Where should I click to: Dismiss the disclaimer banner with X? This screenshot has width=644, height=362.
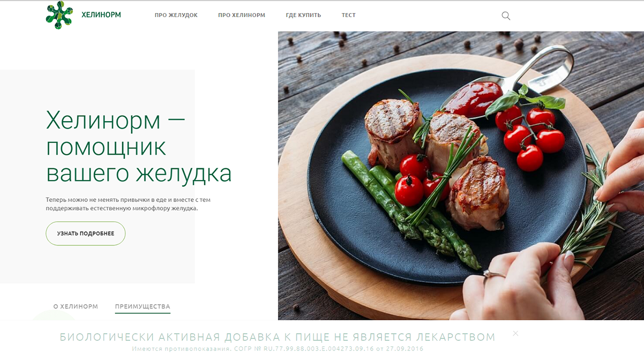515,333
